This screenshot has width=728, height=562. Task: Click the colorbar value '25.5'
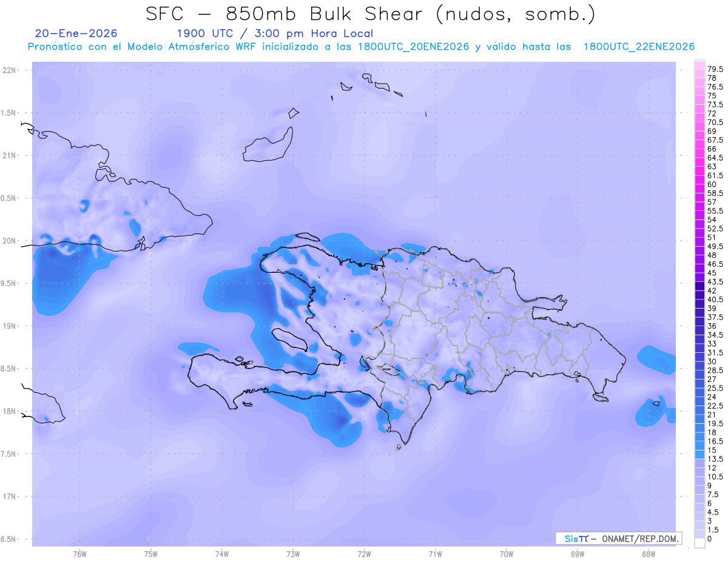(715, 388)
